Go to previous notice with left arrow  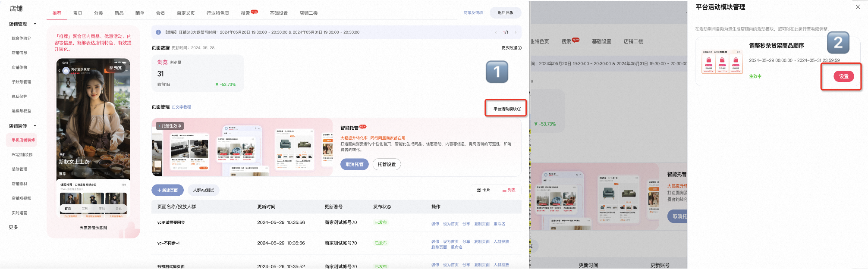[x=496, y=32]
